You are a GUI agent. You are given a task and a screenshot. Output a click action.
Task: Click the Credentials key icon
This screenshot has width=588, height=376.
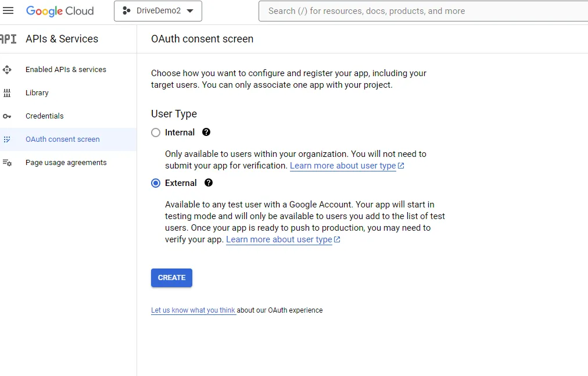pyautogui.click(x=7, y=116)
